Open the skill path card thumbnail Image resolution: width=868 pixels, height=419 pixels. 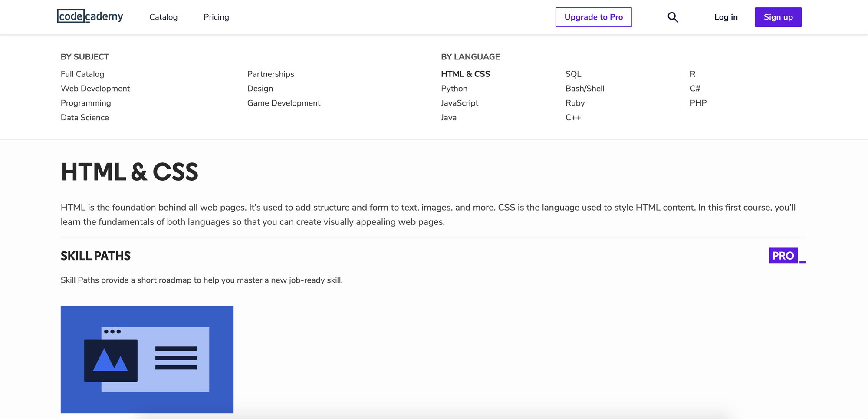point(147,360)
